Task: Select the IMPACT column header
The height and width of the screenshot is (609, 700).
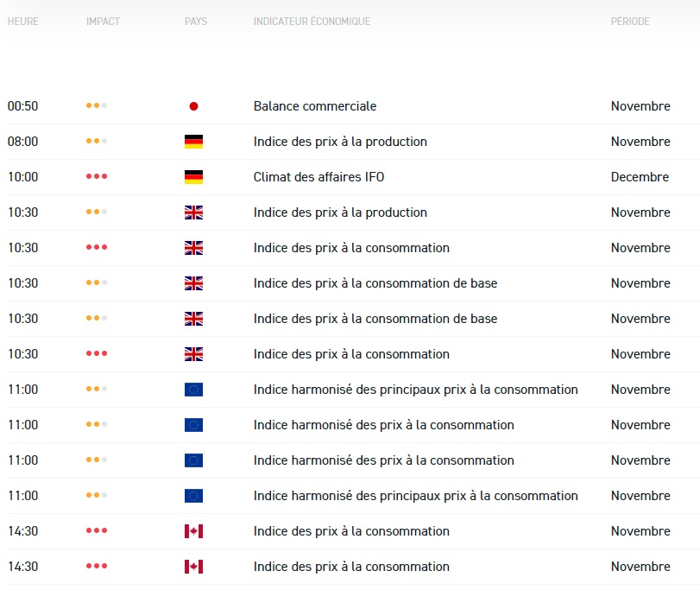Action: [104, 22]
